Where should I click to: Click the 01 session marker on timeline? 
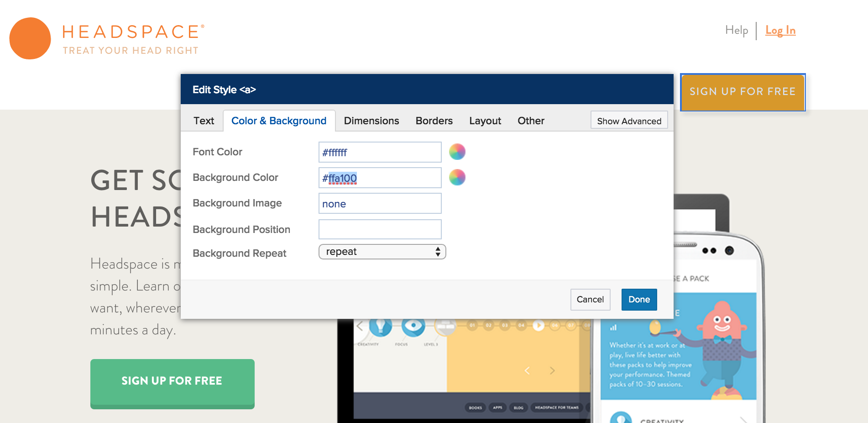[472, 326]
